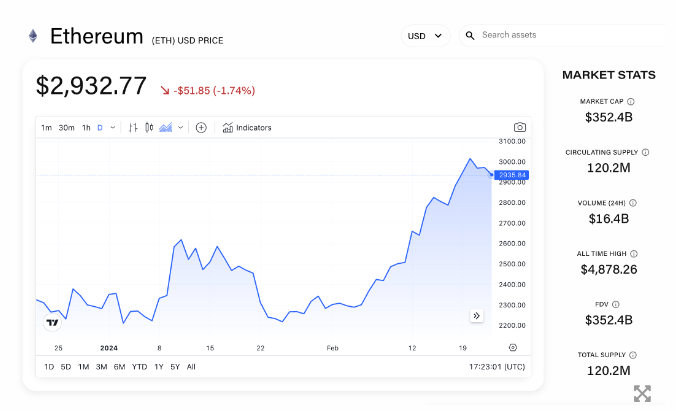Switch to the 30m interval

click(x=66, y=128)
